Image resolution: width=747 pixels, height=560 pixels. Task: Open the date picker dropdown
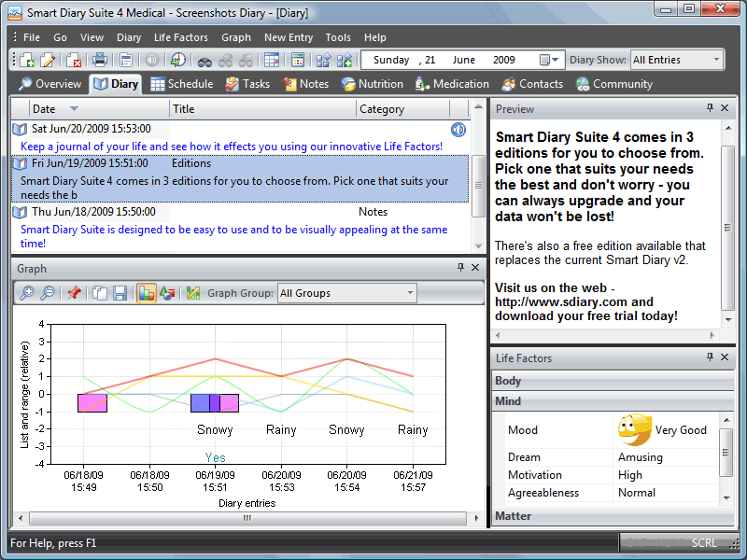tap(556, 60)
